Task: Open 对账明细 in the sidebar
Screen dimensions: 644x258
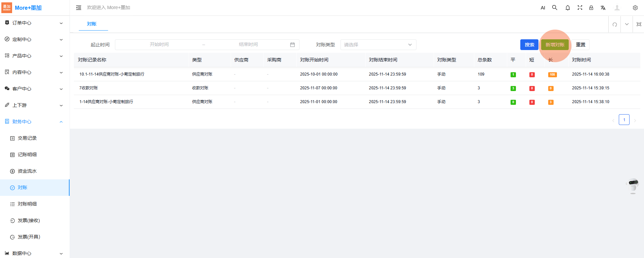Action: click(27, 204)
